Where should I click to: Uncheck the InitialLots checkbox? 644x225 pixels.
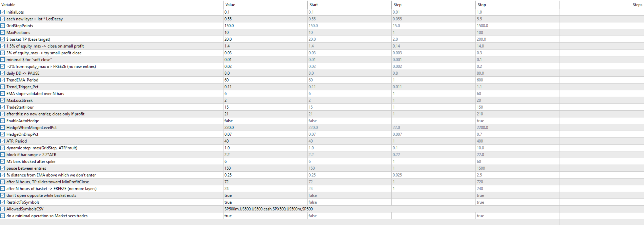[3, 12]
